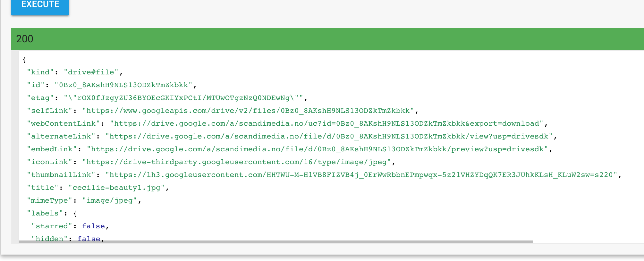644x261 pixels.
Task: Click the "labels" key line
Action: click(52, 213)
